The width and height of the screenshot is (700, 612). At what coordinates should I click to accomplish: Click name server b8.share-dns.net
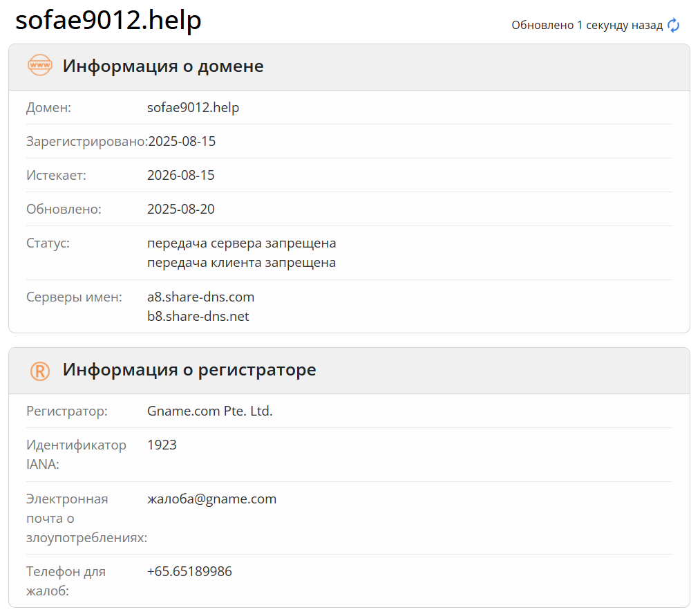(198, 316)
